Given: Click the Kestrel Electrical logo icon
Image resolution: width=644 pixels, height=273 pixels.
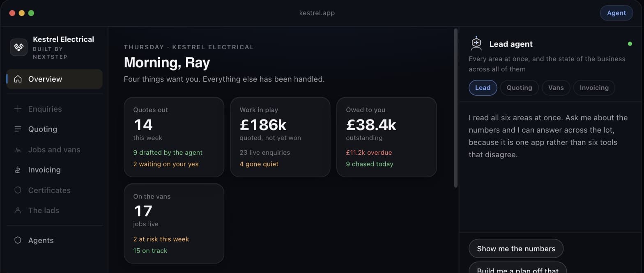Looking at the screenshot, I should [18, 47].
